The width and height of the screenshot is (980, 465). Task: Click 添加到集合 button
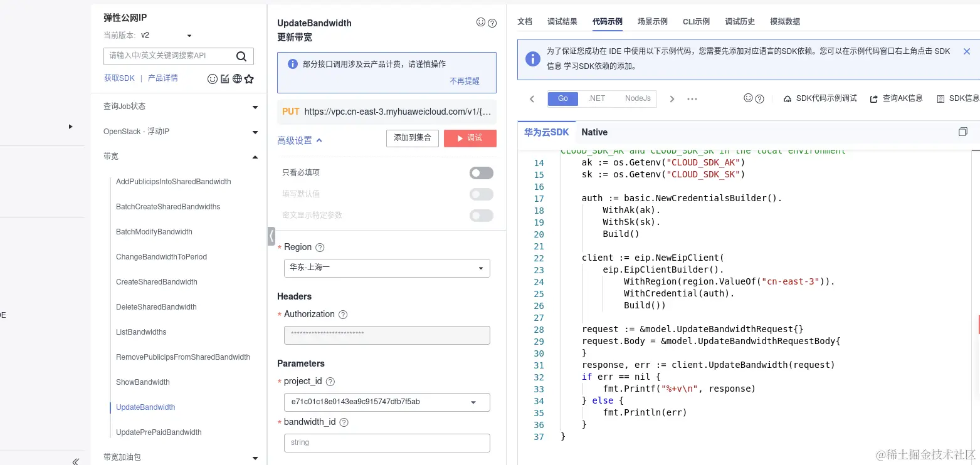[x=413, y=138]
